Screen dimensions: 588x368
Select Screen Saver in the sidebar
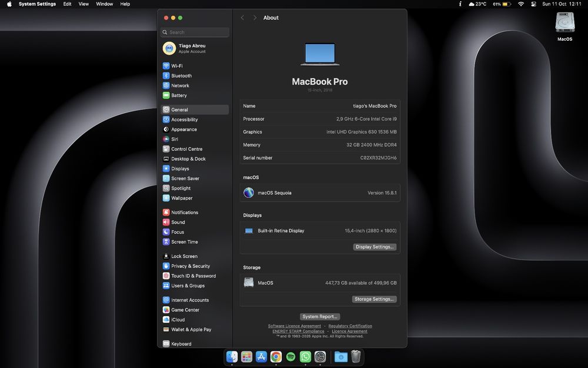(x=195, y=178)
